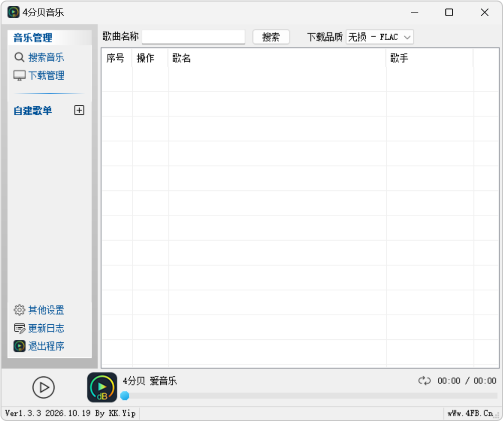Start playback with the play button
Screen dimensions: 504x422
tap(44, 387)
